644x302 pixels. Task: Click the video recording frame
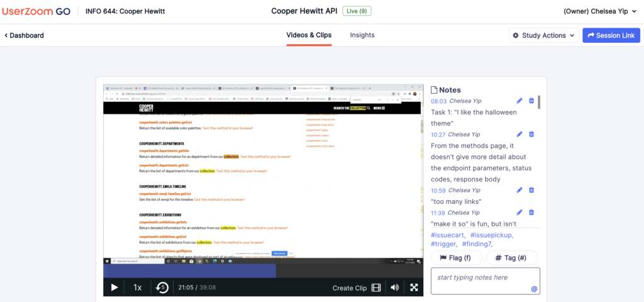263,175
